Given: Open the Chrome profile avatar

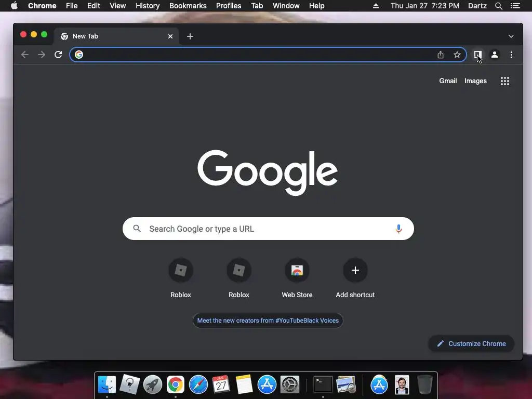Looking at the screenshot, I should [495, 55].
